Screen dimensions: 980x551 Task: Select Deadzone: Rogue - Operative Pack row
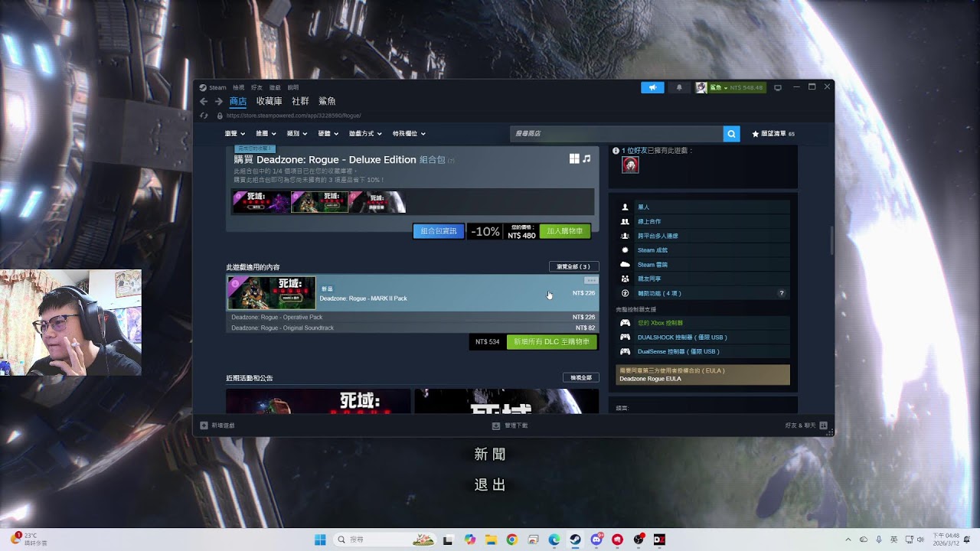click(412, 317)
